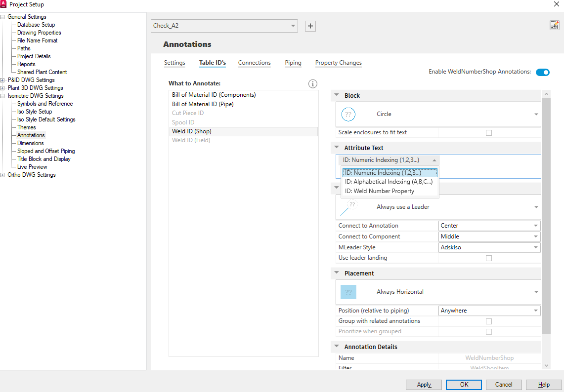Open the XML edit icon near top right
Viewport: 564px width, 392px height.
555,25
